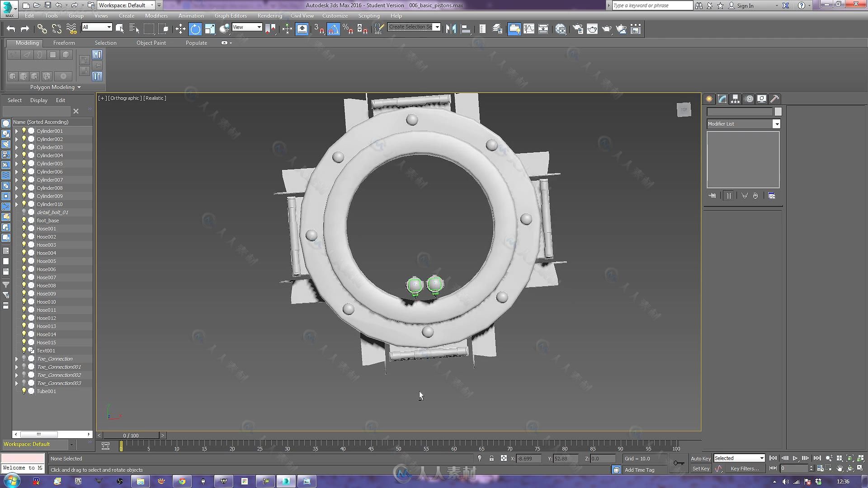
Task: Toggle visibility bulb of detail_bolt_01
Action: 24,212
